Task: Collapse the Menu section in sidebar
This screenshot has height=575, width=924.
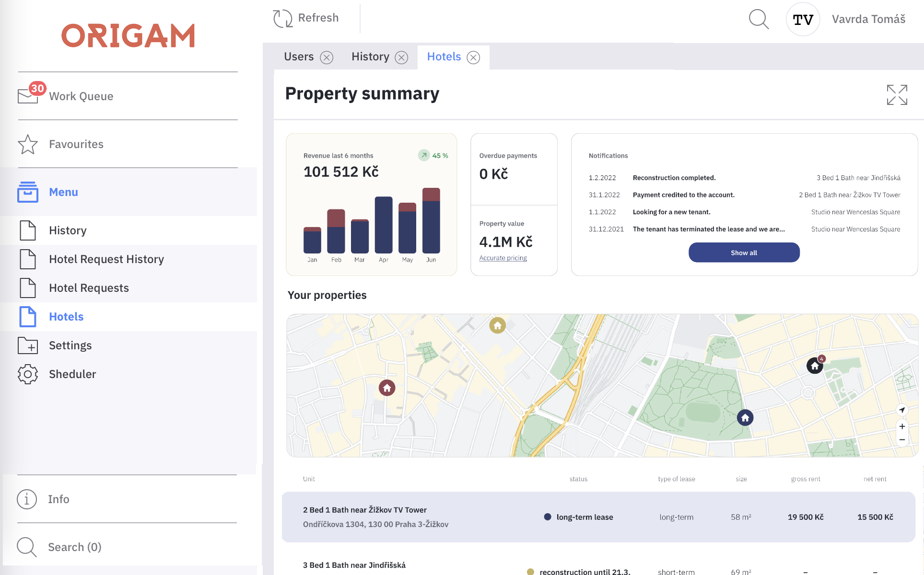Action: point(63,192)
